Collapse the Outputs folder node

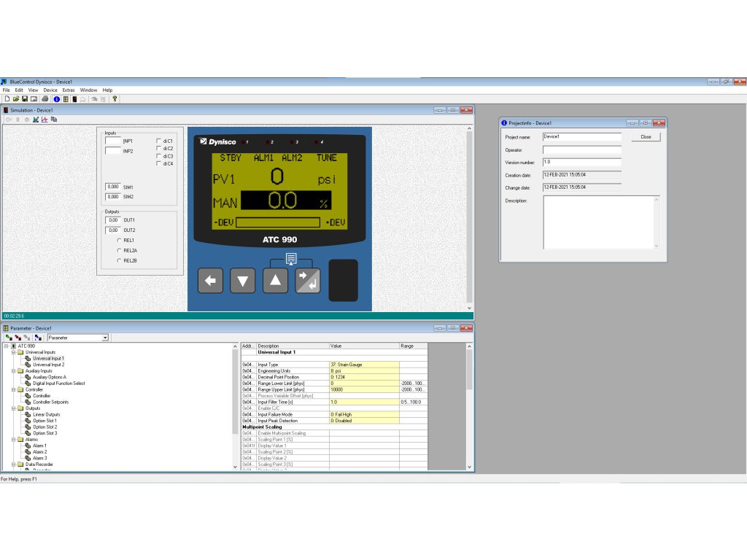tap(13, 408)
